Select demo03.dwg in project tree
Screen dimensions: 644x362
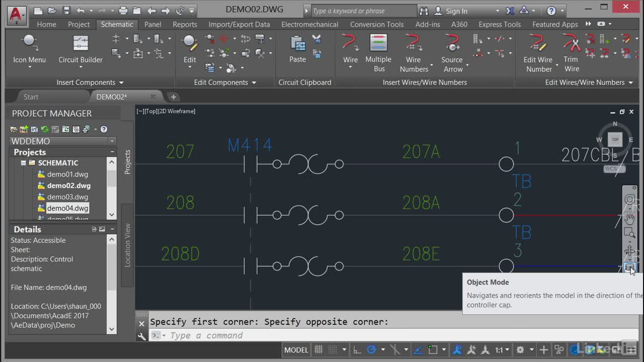point(67,197)
